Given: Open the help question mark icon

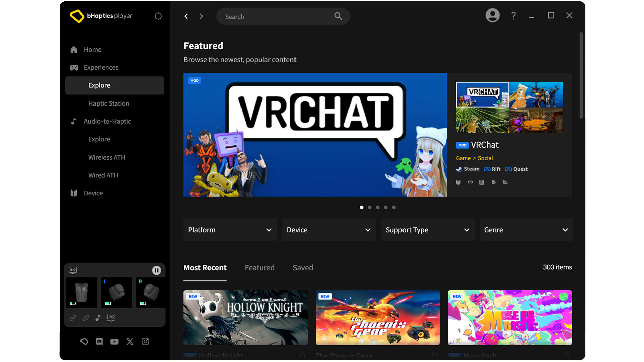Looking at the screenshot, I should point(513,16).
